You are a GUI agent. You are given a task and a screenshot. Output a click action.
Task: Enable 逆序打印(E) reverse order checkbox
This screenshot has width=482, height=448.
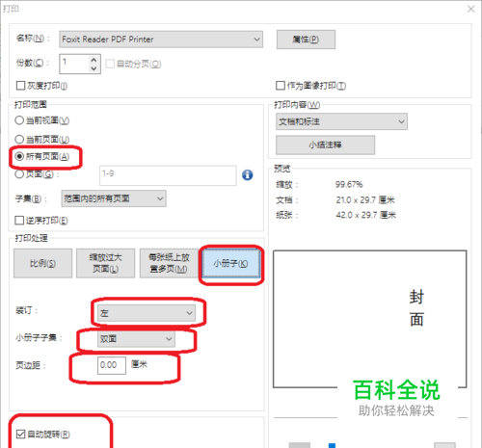point(19,221)
